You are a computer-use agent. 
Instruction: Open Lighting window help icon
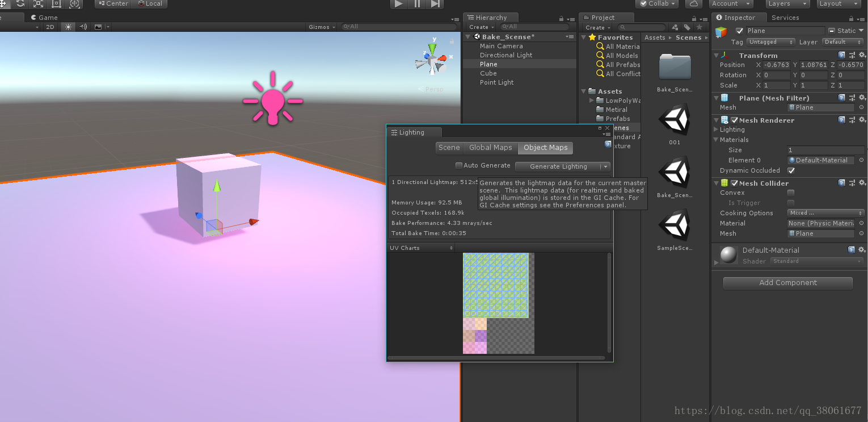click(608, 144)
